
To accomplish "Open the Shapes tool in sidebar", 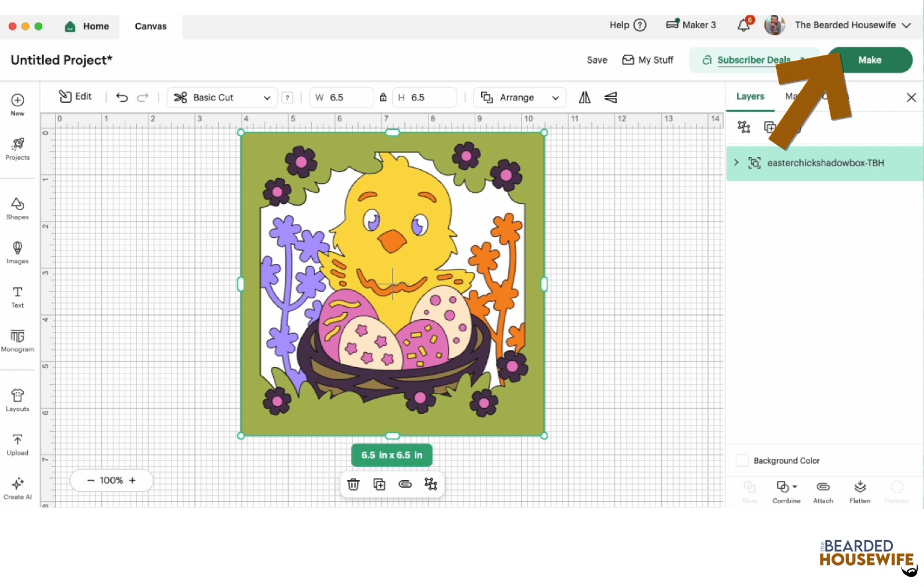I will pos(17,208).
